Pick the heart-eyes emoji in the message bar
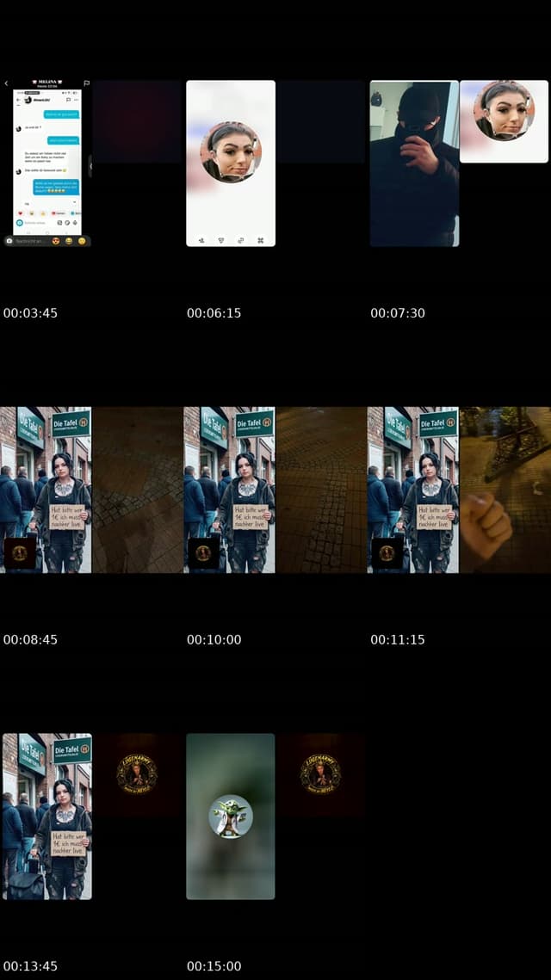 click(x=56, y=241)
